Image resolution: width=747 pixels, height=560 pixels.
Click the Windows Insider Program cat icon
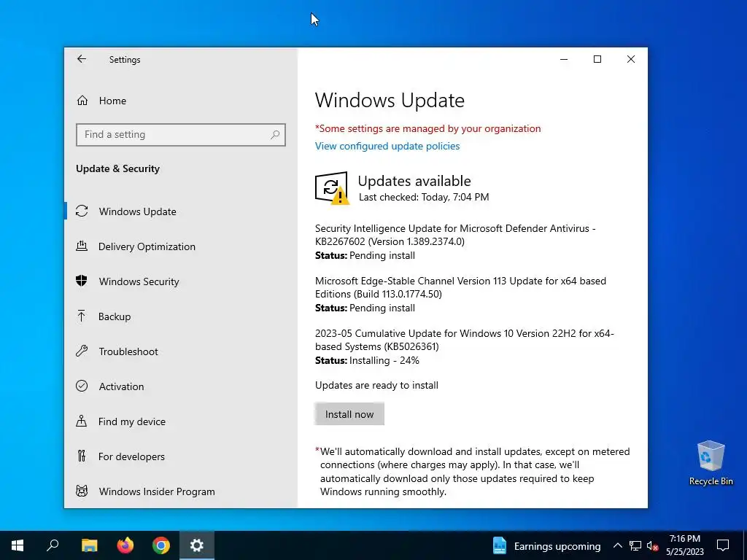(x=82, y=491)
